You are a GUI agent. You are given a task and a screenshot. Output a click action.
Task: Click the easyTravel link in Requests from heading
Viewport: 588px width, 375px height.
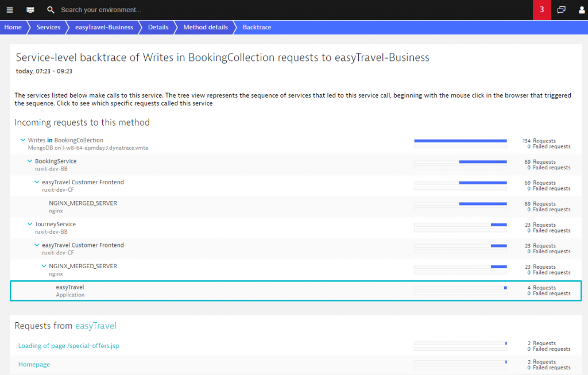pos(96,326)
